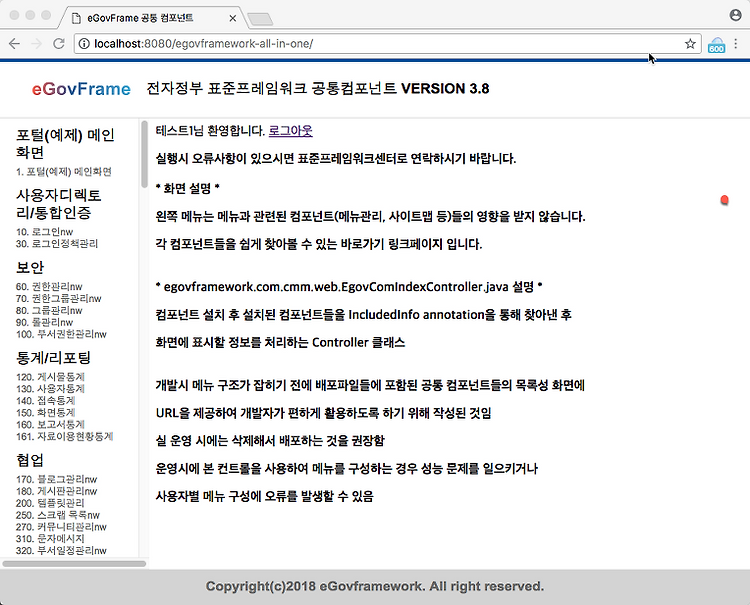
Task: Click the EgovComIndexController.java 설명 line
Action: coord(349,287)
